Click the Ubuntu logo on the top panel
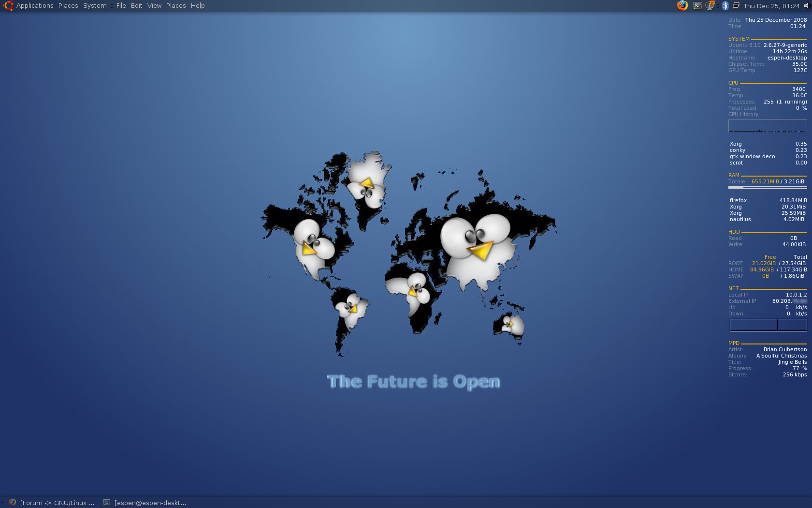The image size is (812, 508). click(8, 6)
